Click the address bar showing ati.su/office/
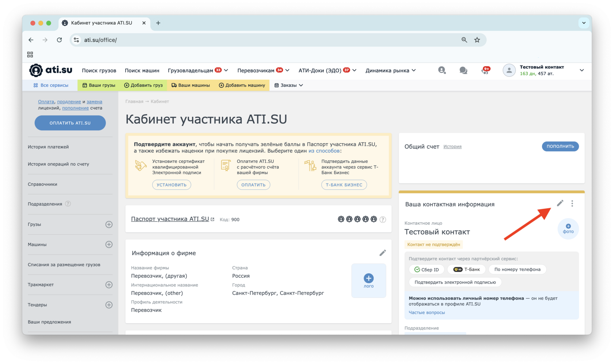The width and height of the screenshot is (614, 364). click(x=256, y=40)
